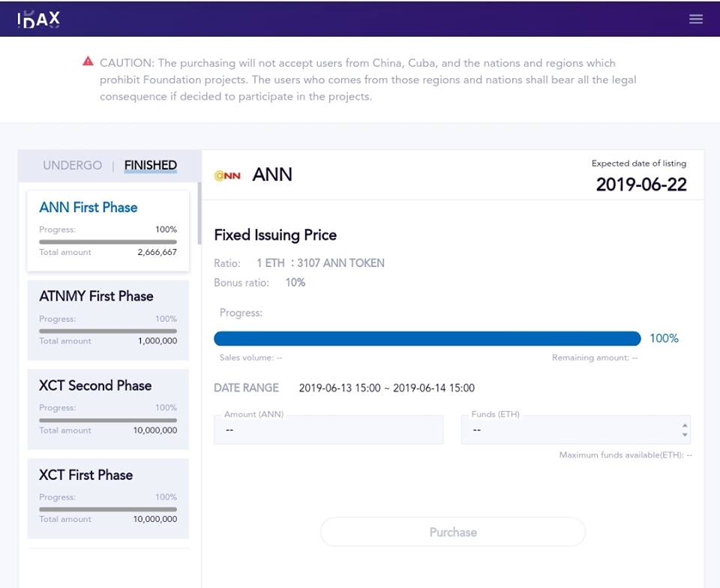Click the 'Fixed Issuing Price' heading
The width and height of the screenshot is (720, 588).
[275, 235]
